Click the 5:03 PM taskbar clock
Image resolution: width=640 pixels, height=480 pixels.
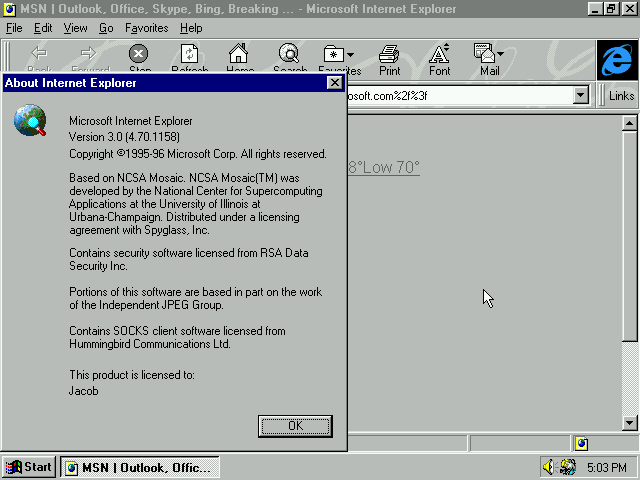tap(607, 467)
